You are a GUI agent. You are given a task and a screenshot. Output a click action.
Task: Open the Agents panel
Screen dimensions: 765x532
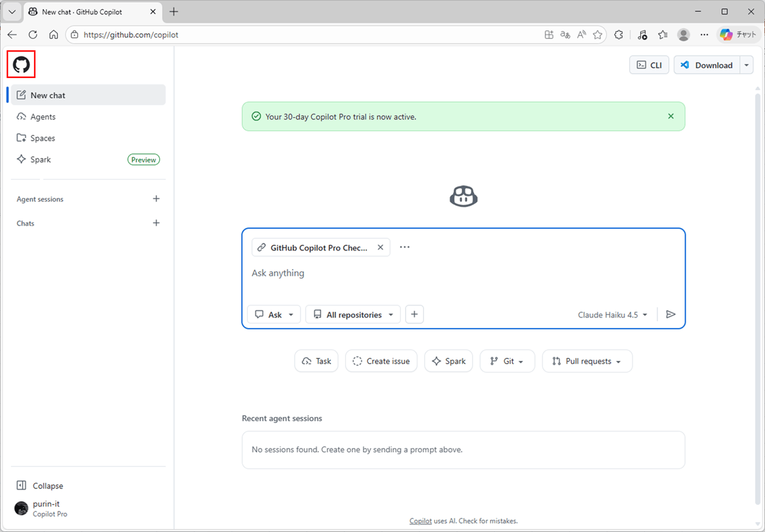42,116
